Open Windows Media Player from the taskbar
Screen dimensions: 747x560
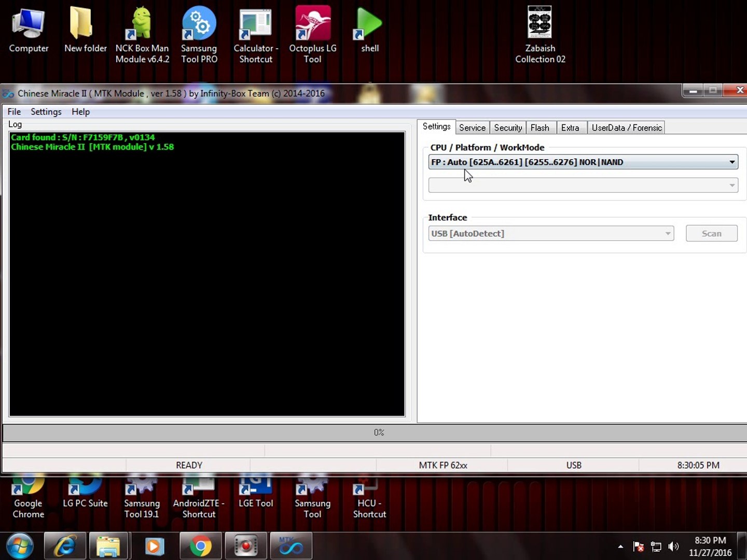pyautogui.click(x=154, y=546)
